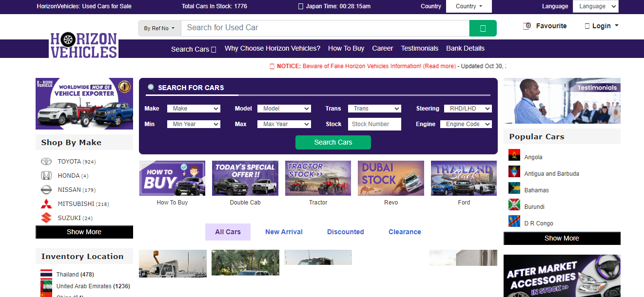The image size is (644, 297).
Task: Open the Model dropdown
Action: [x=284, y=109]
